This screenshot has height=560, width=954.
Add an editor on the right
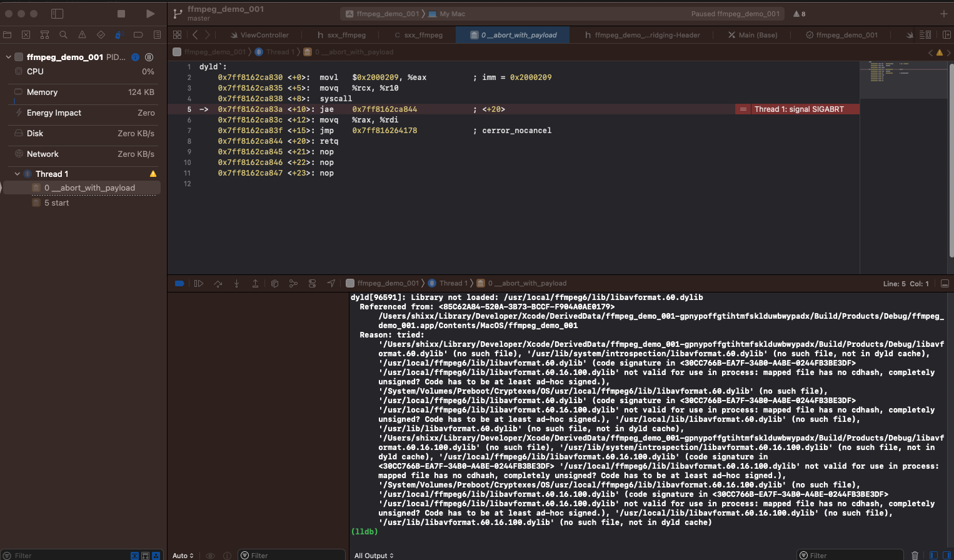946,35
